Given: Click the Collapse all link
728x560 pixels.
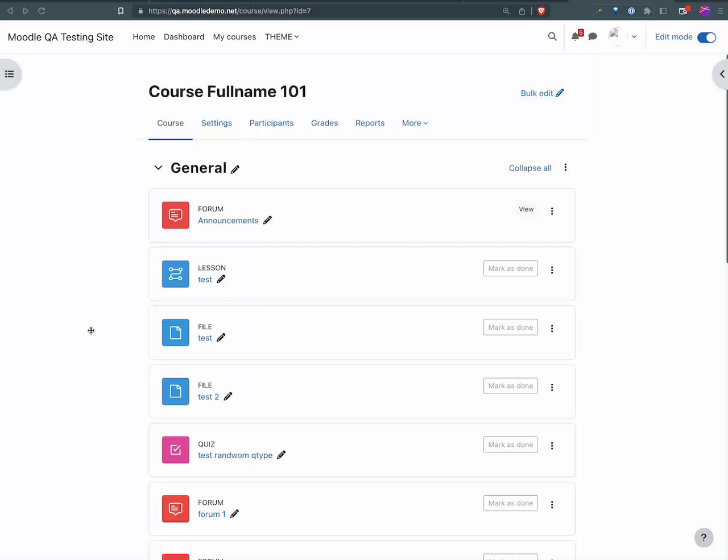Looking at the screenshot, I should tap(530, 168).
